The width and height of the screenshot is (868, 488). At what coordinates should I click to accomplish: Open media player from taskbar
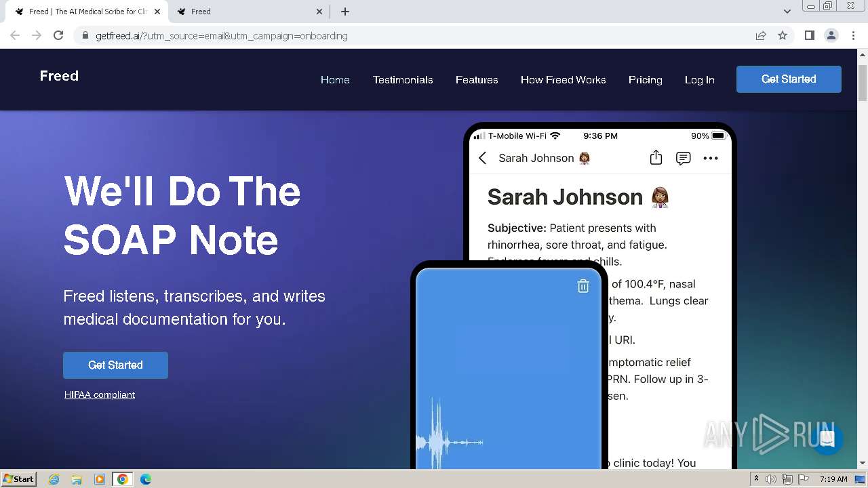100,479
